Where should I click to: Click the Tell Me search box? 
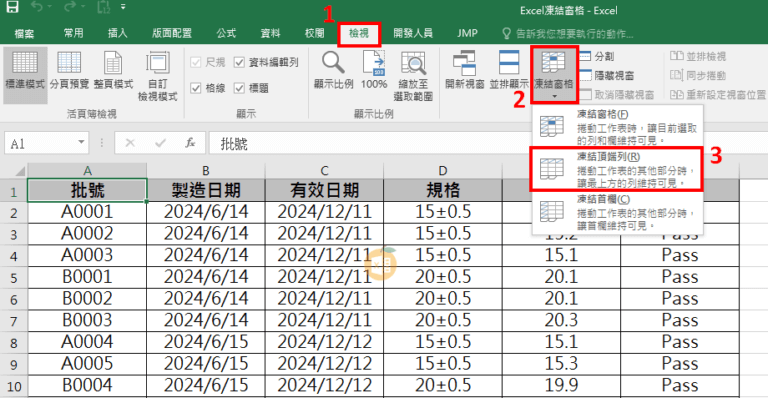coord(568,33)
